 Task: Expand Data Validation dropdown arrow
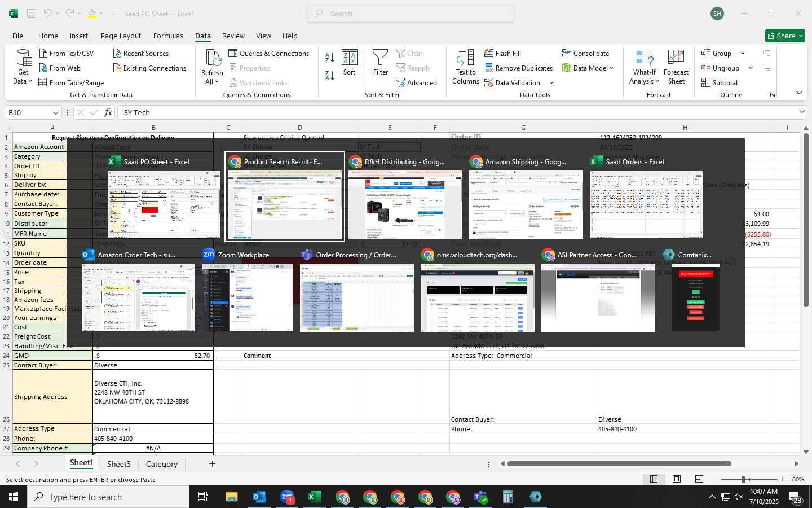[551, 82]
